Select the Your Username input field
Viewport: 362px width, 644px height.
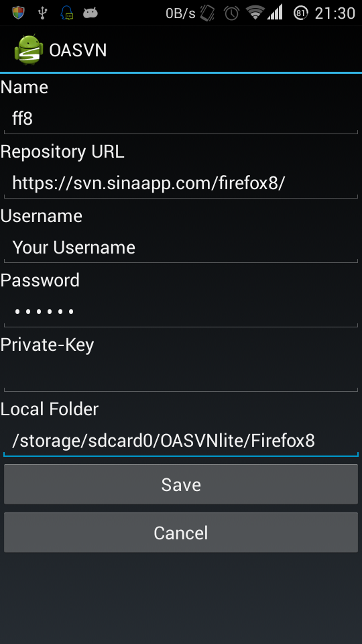[x=181, y=248]
